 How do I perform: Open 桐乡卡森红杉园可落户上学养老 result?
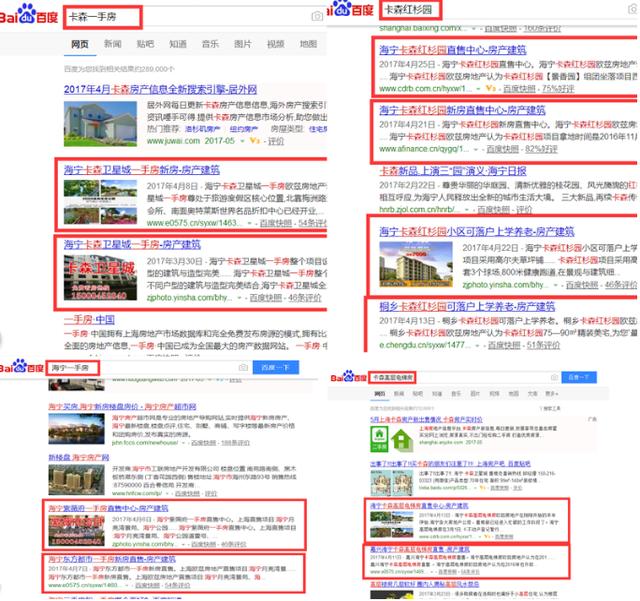click(467, 307)
